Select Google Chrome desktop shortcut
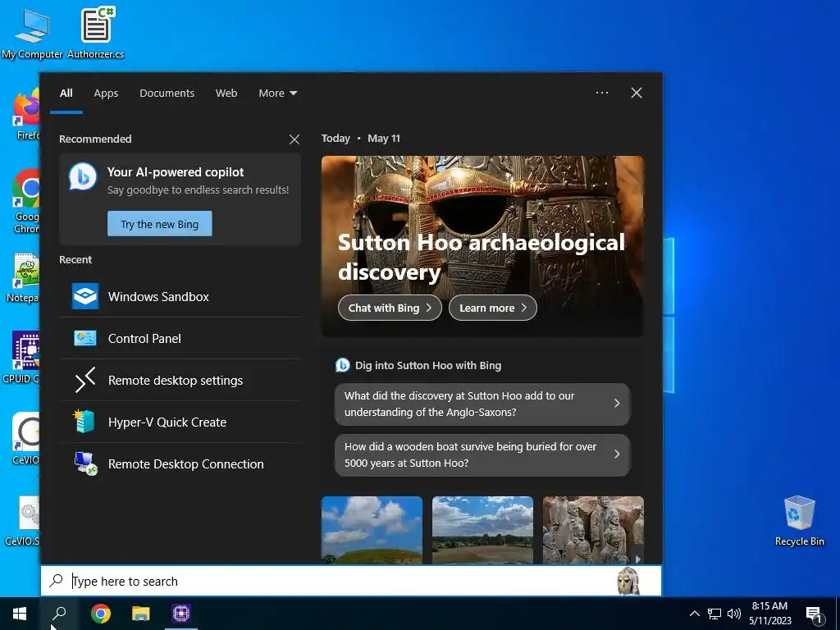840x630 pixels. 25,201
